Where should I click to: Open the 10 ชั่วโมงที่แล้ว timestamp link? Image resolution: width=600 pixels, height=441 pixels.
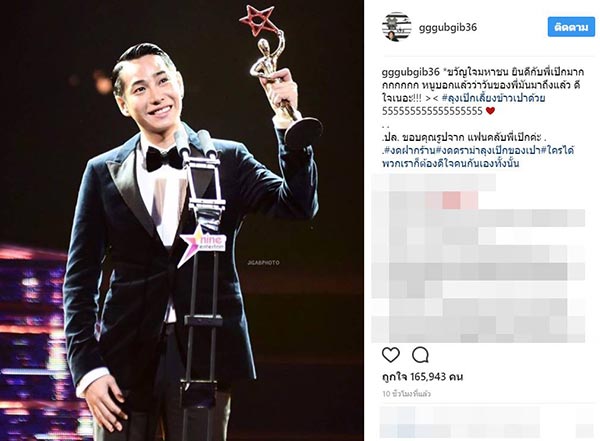(x=406, y=394)
